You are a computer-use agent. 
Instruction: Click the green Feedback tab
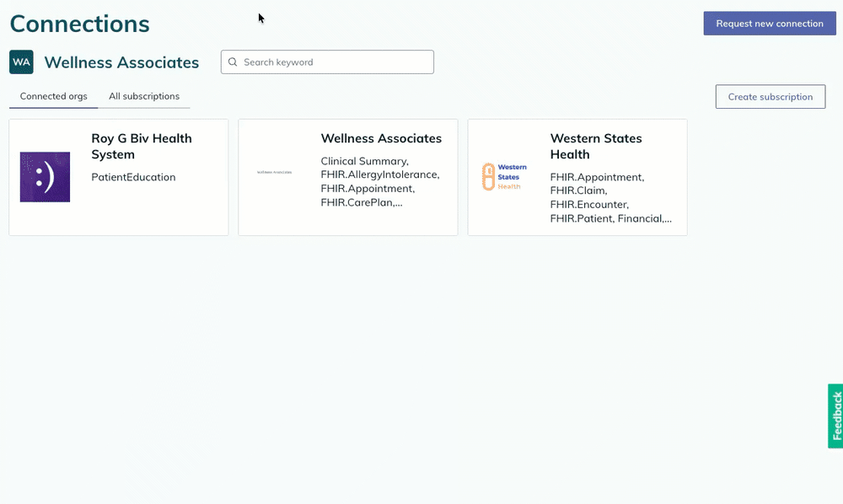[x=834, y=415]
